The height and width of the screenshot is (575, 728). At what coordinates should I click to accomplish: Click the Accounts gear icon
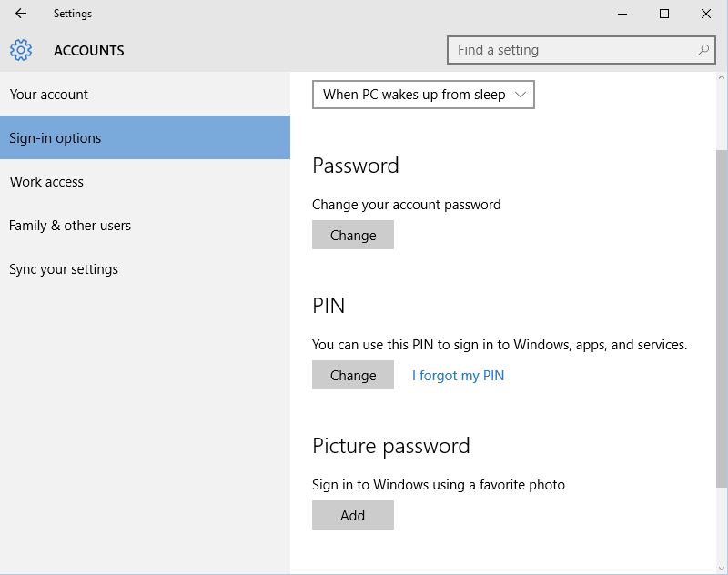coord(21,50)
